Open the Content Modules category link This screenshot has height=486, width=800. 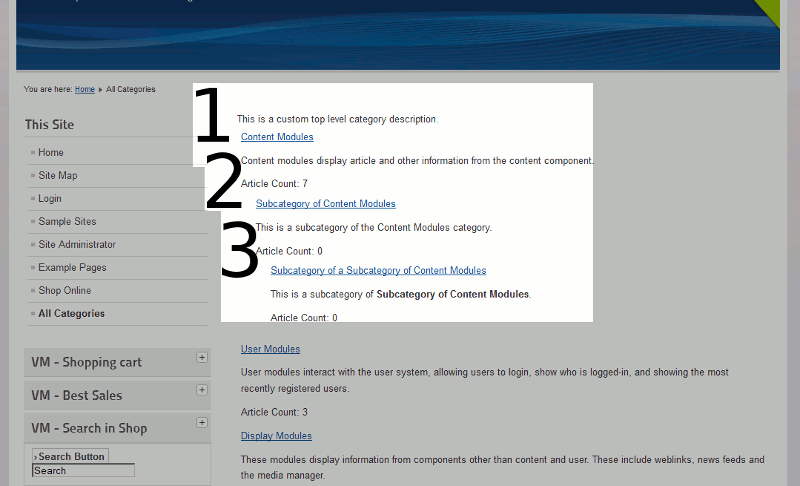click(277, 137)
